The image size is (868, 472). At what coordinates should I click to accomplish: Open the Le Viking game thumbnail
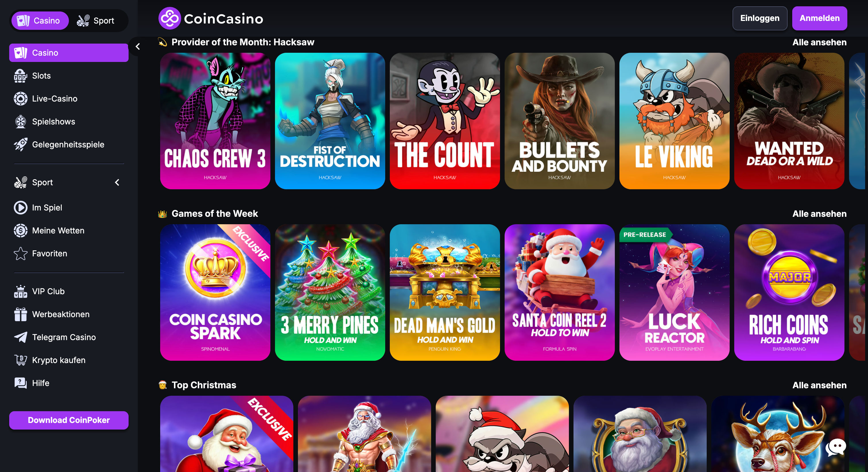pyautogui.click(x=674, y=121)
